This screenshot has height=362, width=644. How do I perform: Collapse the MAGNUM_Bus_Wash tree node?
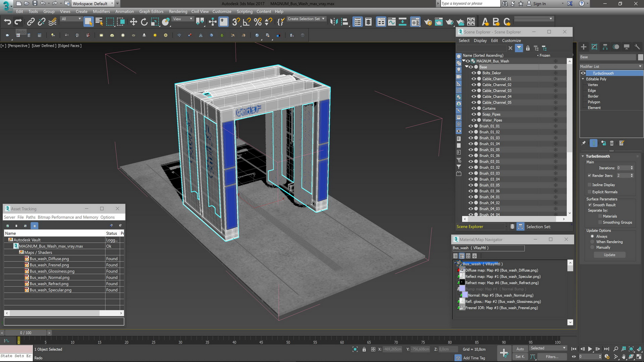(464, 61)
